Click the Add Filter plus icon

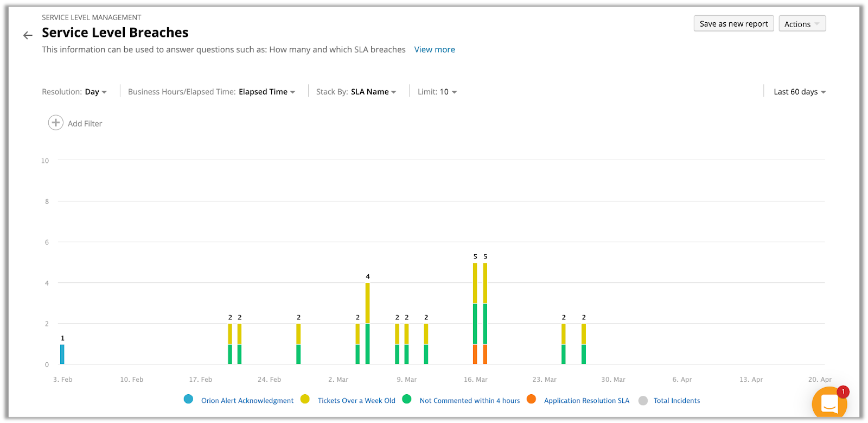click(x=56, y=123)
